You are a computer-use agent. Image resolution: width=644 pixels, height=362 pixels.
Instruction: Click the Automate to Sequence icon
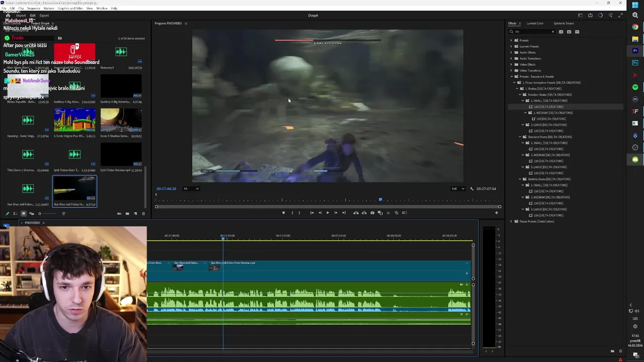tap(119, 214)
